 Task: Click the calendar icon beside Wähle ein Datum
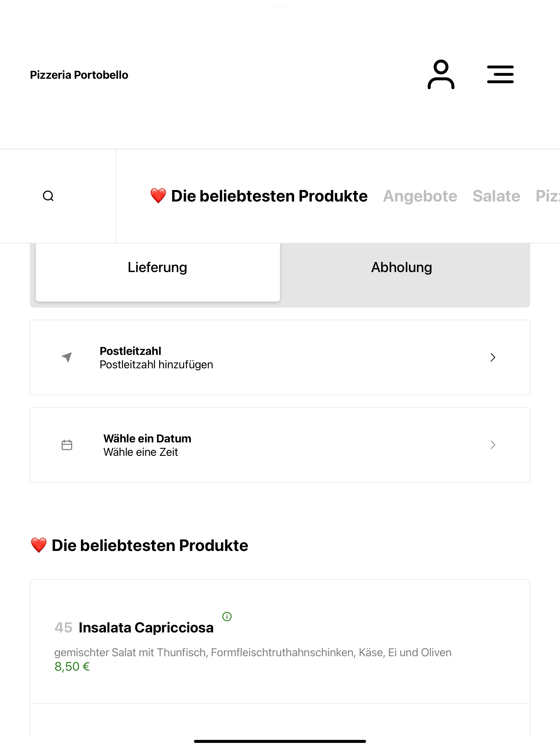click(x=67, y=445)
